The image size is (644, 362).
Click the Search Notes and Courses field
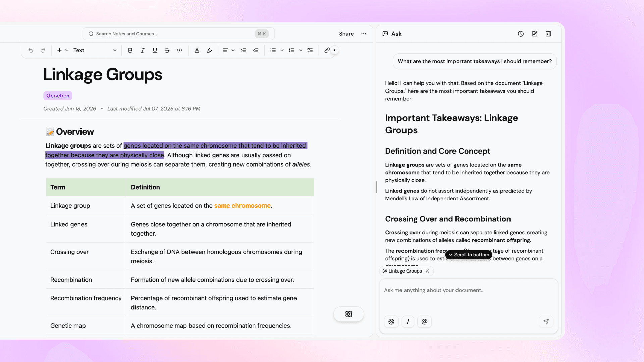coord(178,34)
